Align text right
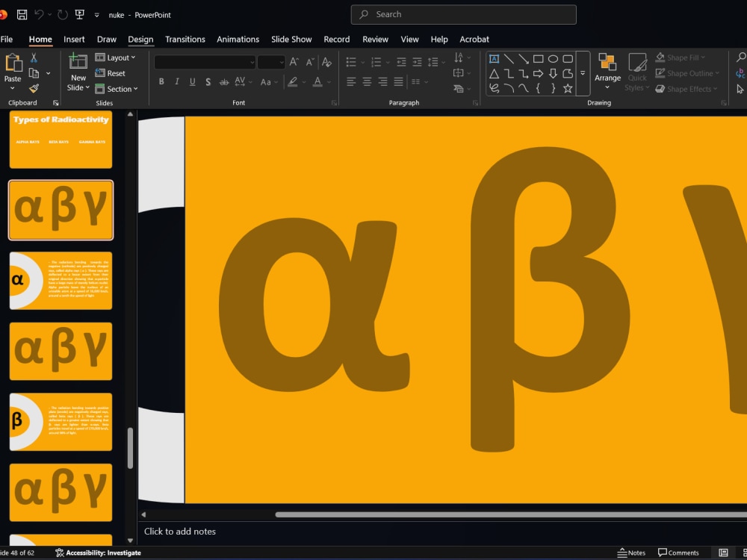The height and width of the screenshot is (560, 747). point(382,82)
